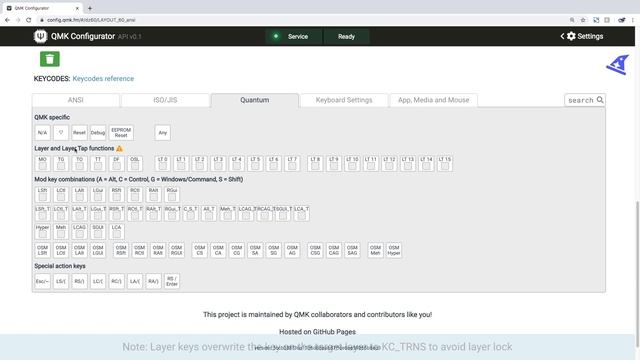Select the RS / Enter special key
The image size is (640, 360).
point(172,281)
